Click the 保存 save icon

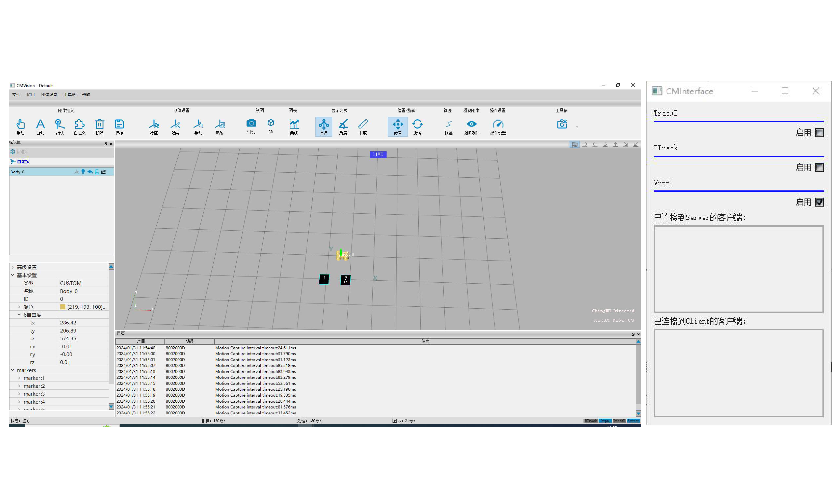point(119,124)
